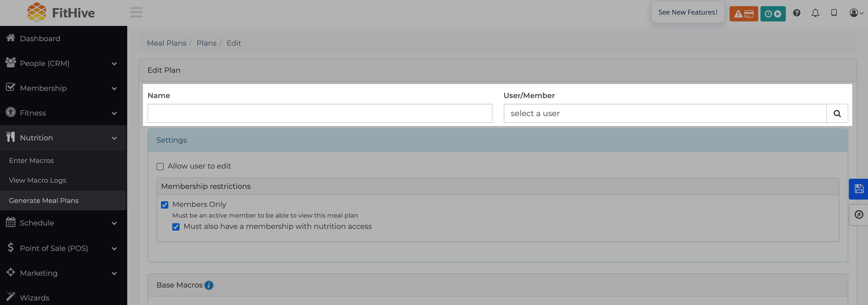Open the select a user dropdown
The image size is (868, 305).
[665, 113]
